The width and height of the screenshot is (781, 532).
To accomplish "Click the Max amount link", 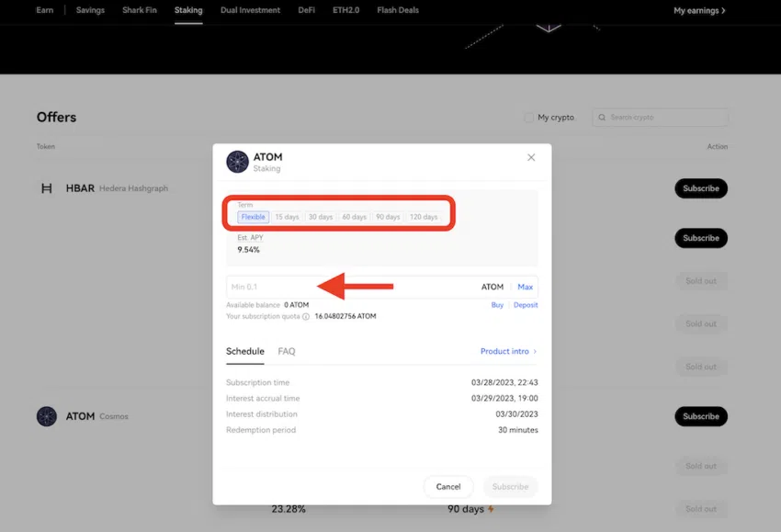I will point(525,287).
